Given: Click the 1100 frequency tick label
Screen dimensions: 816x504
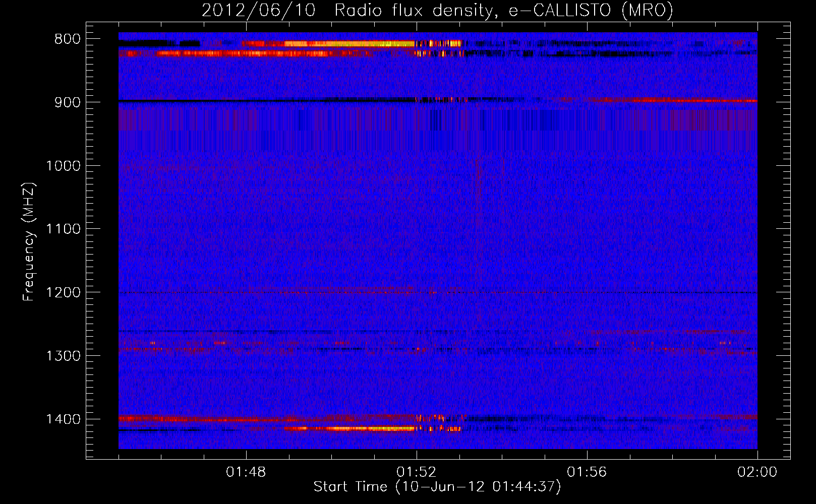Looking at the screenshot, I should pos(63,229).
